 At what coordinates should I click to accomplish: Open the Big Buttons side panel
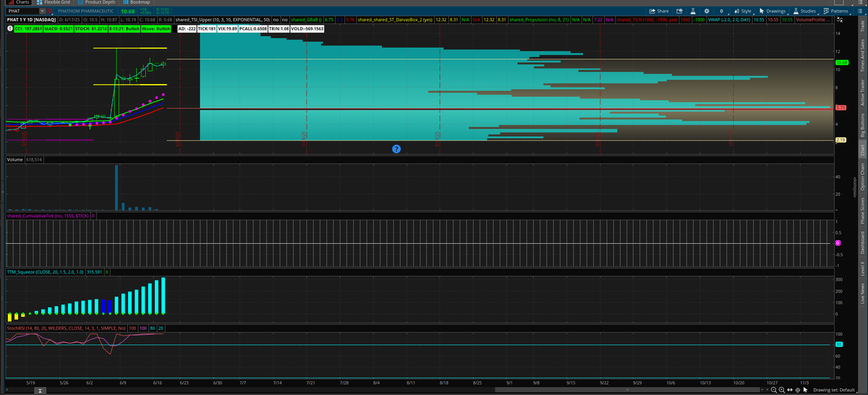[862, 127]
